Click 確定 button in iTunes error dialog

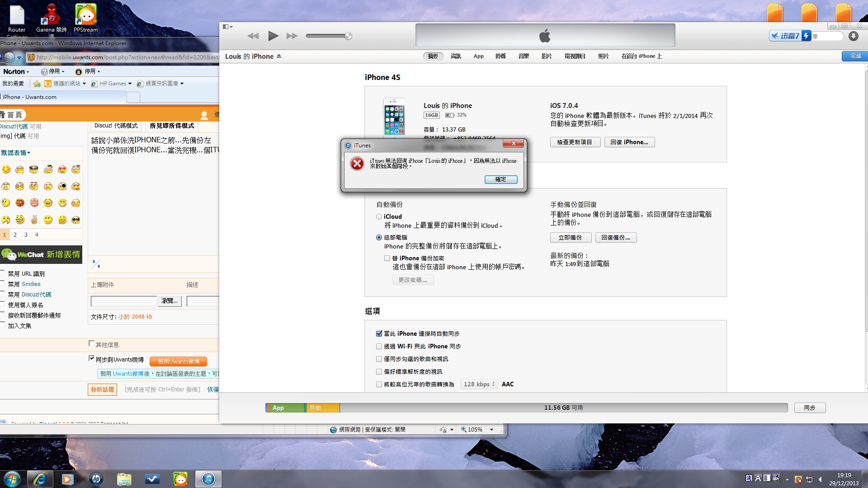coord(500,179)
